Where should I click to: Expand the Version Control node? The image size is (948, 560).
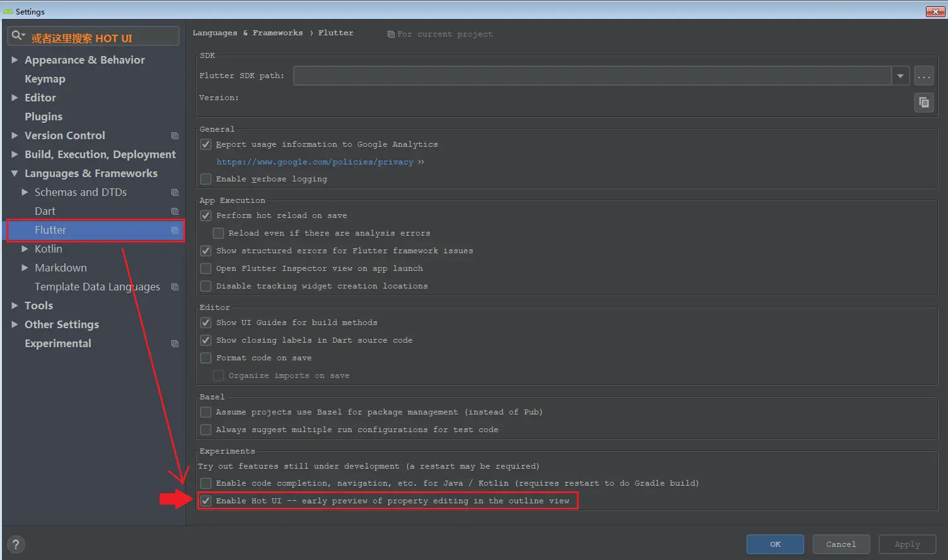(14, 135)
